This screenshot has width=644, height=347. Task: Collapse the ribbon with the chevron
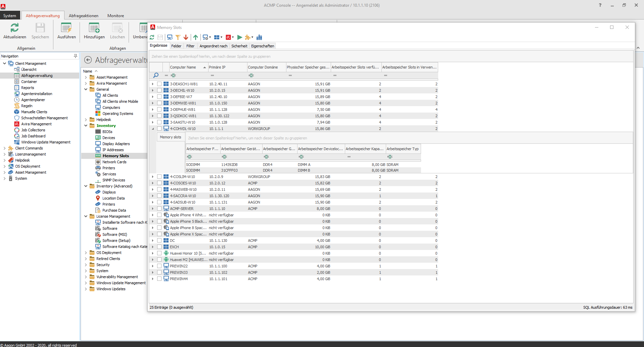click(x=638, y=48)
